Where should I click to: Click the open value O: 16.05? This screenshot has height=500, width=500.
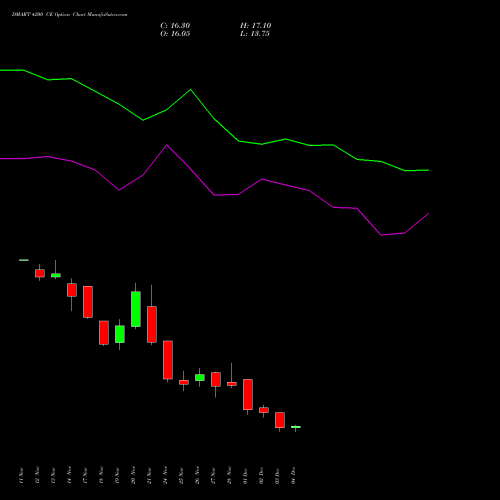point(175,34)
